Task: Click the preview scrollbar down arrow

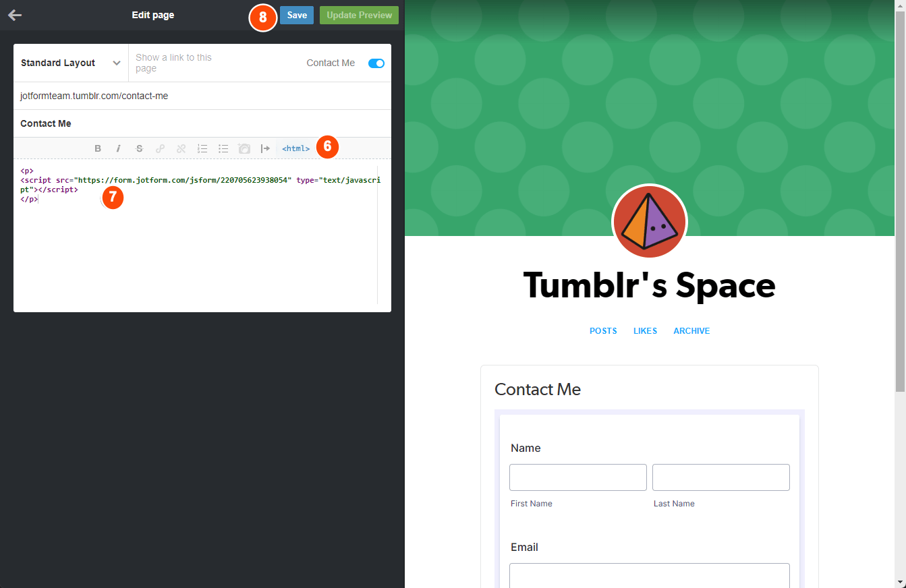Action: 900,582
